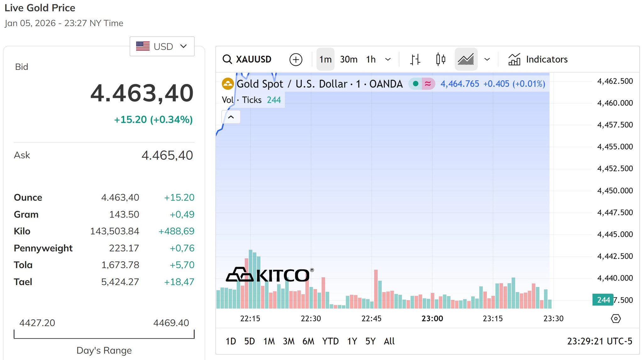This screenshot has height=360, width=644.
Task: Open the Indicators menu
Action: (x=538, y=59)
